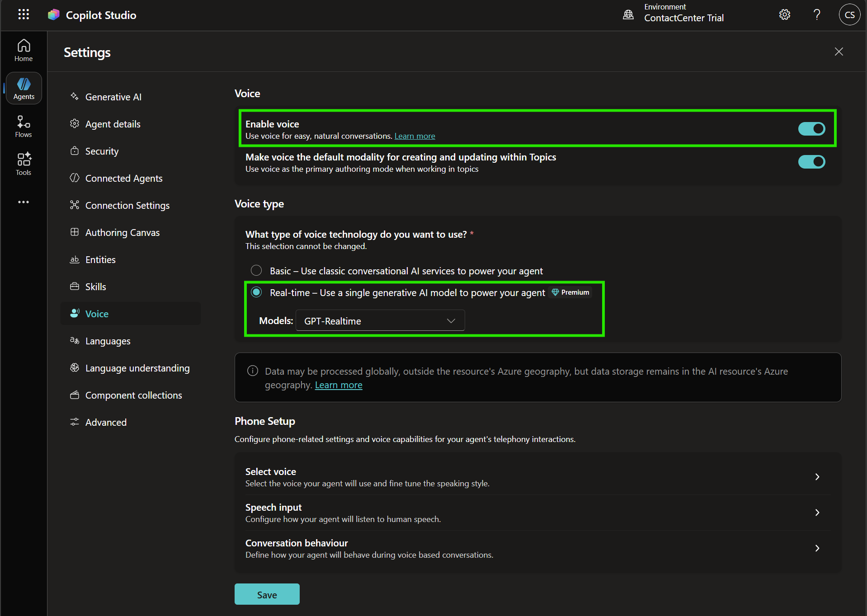The width and height of the screenshot is (867, 616).
Task: Save the voice settings
Action: click(267, 594)
